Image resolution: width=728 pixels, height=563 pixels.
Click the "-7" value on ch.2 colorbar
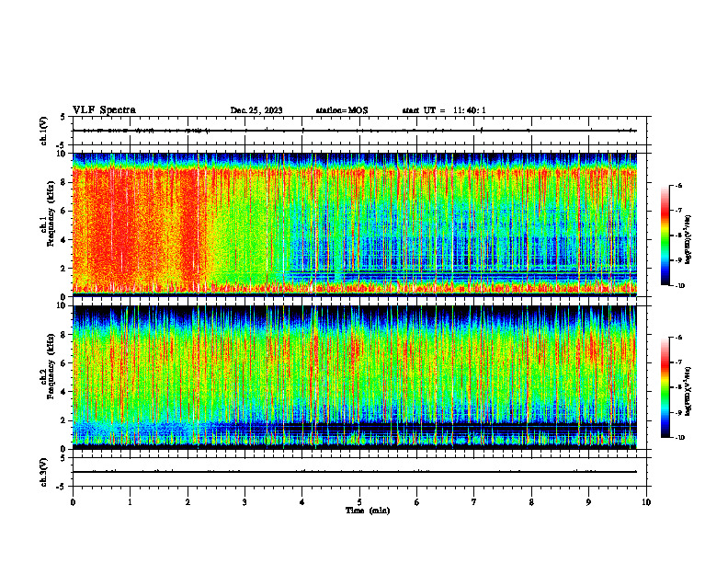(678, 362)
